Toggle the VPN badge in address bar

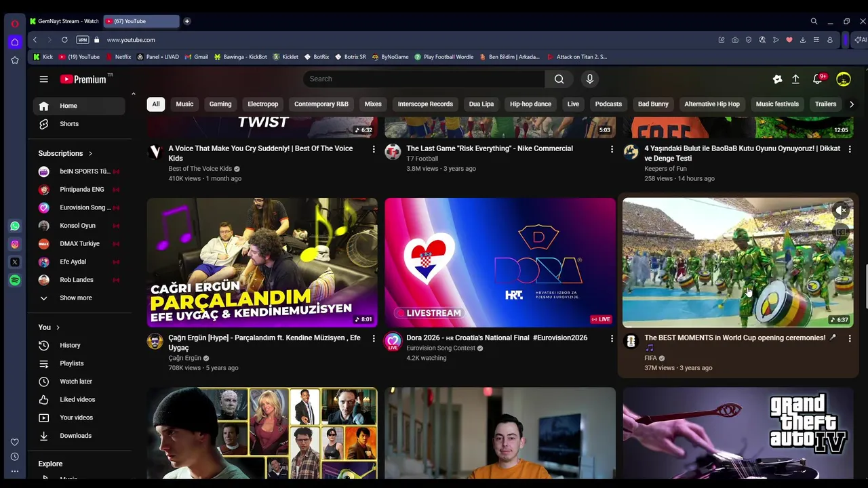pos(83,40)
